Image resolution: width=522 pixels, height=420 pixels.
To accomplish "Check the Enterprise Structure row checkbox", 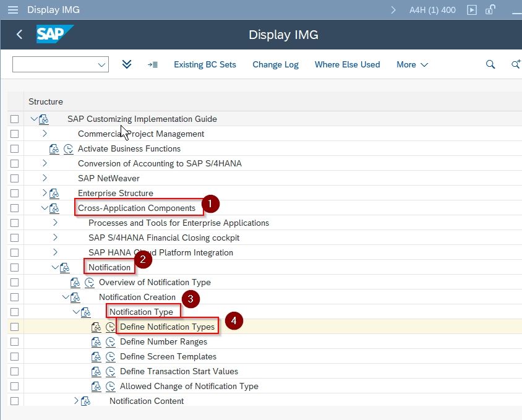I will 14,193.
